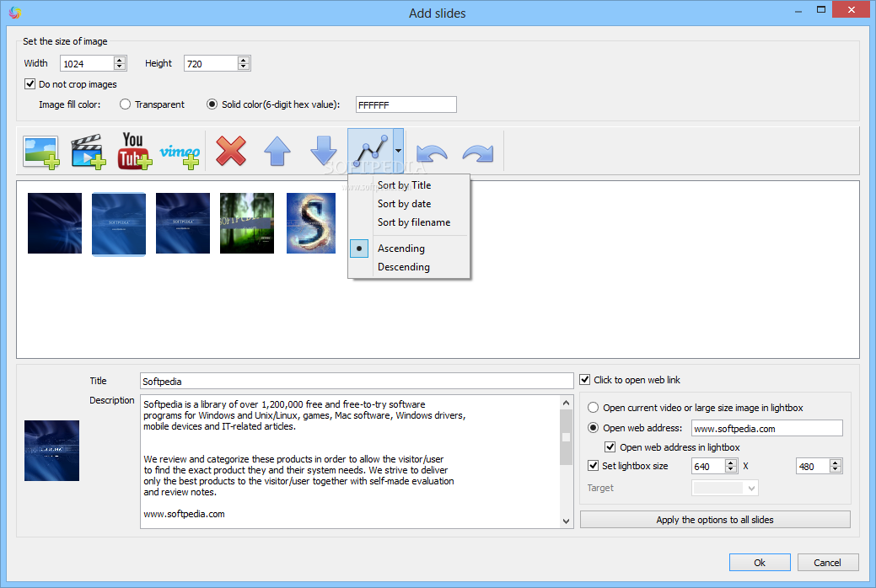The image size is (876, 588).
Task: Click the Width input field
Action: (87, 63)
